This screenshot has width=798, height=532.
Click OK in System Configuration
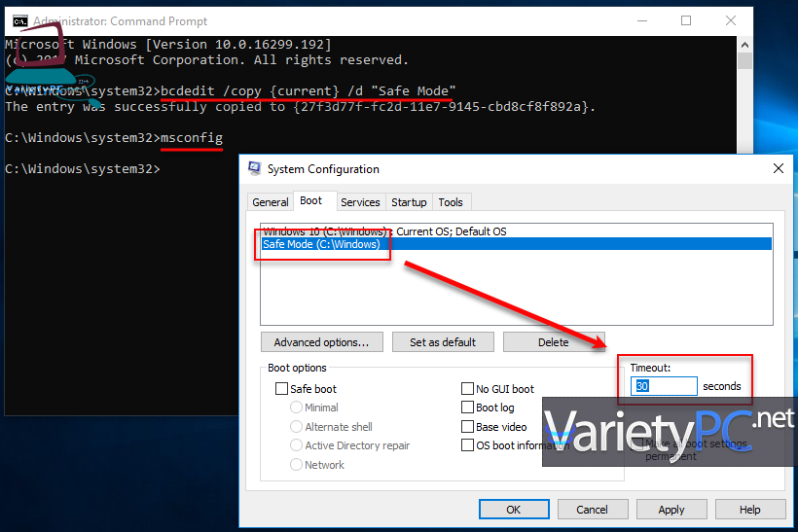point(514,509)
